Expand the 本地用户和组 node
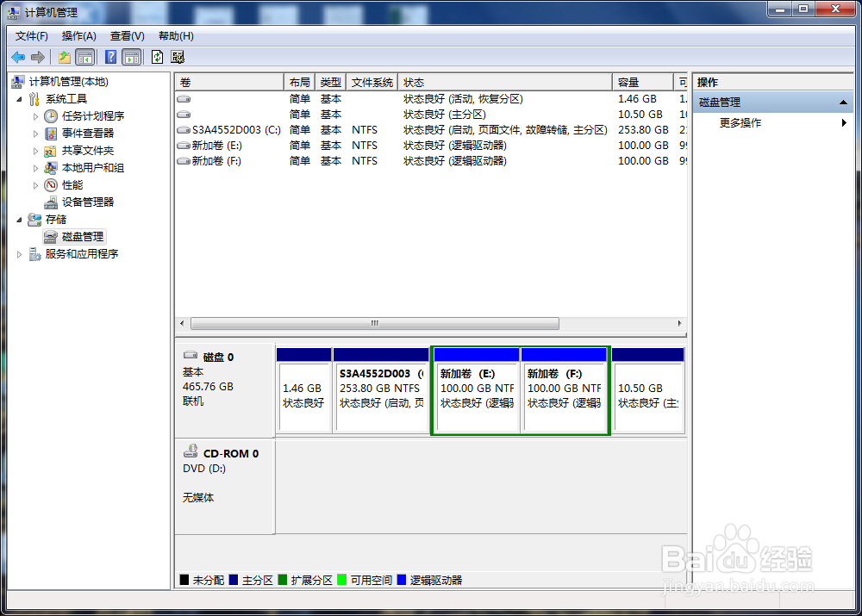The height and width of the screenshot is (616, 862). click(x=35, y=168)
